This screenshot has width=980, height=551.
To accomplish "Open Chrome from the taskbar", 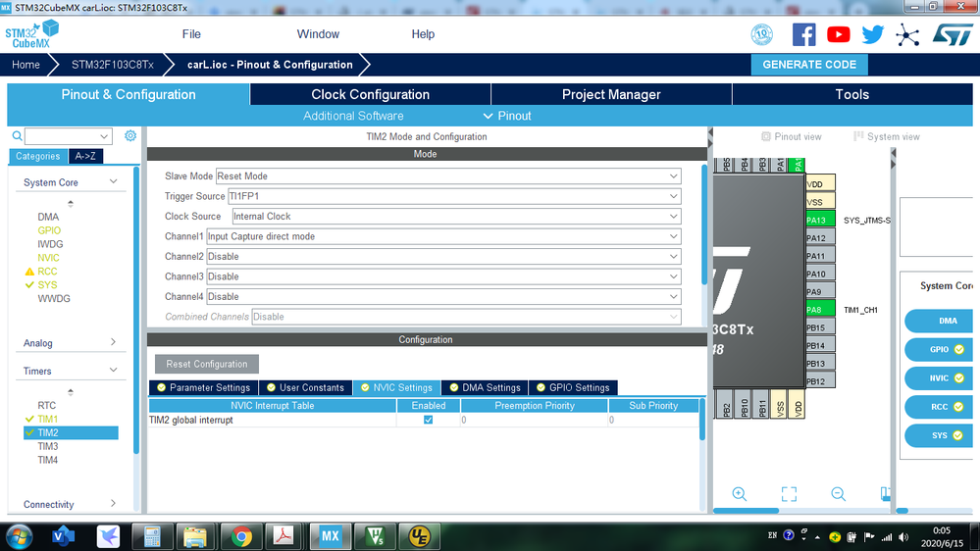I will coord(241,536).
